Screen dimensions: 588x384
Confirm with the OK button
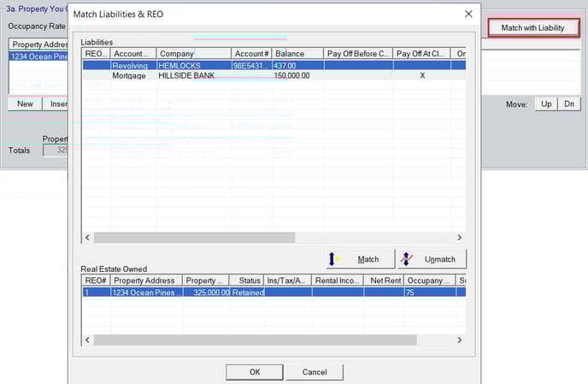(255, 372)
